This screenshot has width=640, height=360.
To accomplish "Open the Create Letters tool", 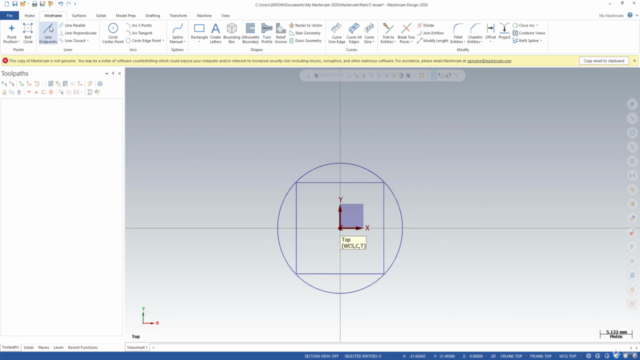I will [216, 33].
